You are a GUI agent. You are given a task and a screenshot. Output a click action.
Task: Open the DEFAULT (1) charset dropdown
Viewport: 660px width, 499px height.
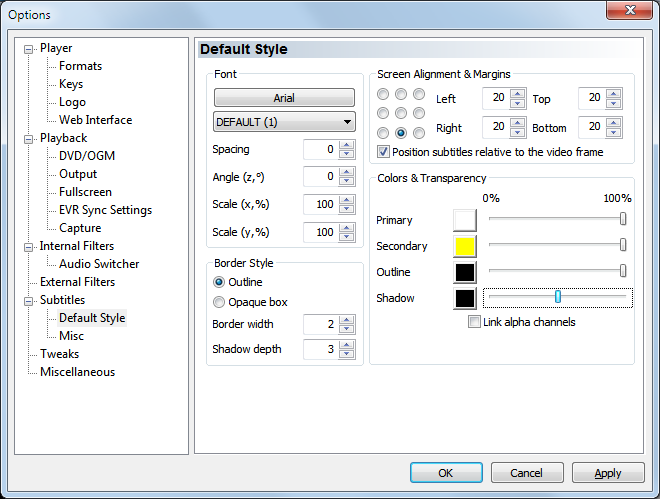pos(285,122)
